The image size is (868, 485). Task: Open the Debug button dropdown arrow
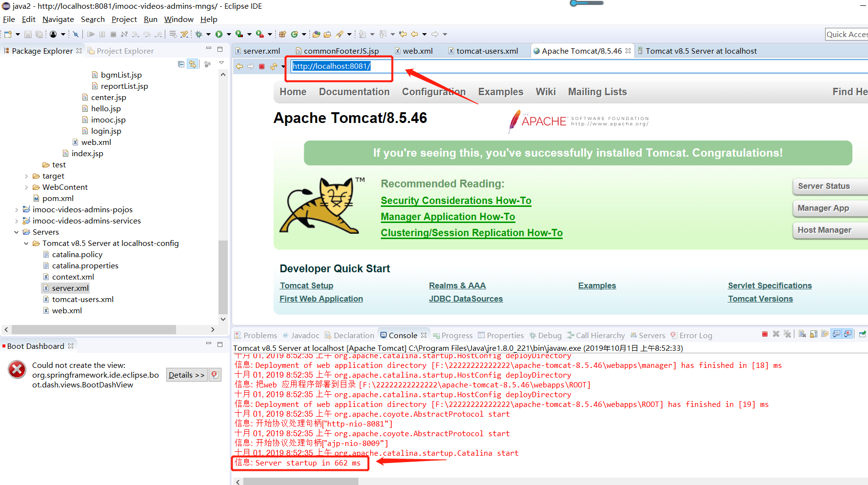tap(208, 34)
